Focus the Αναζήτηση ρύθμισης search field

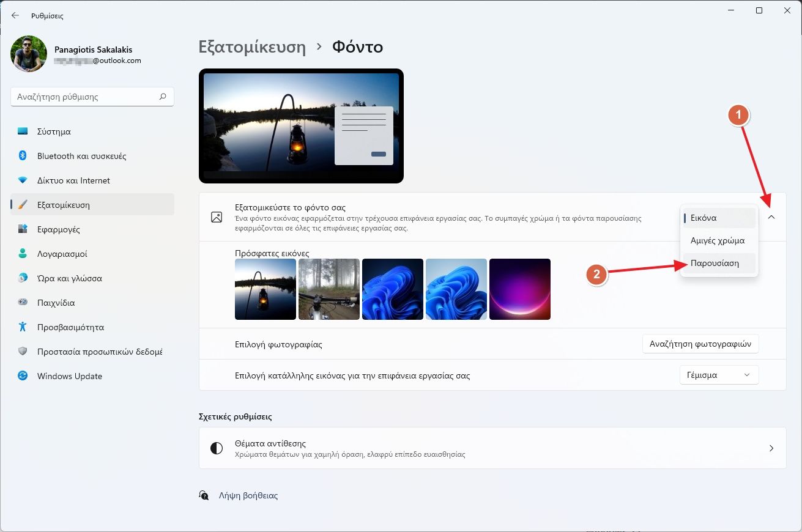tap(86, 97)
